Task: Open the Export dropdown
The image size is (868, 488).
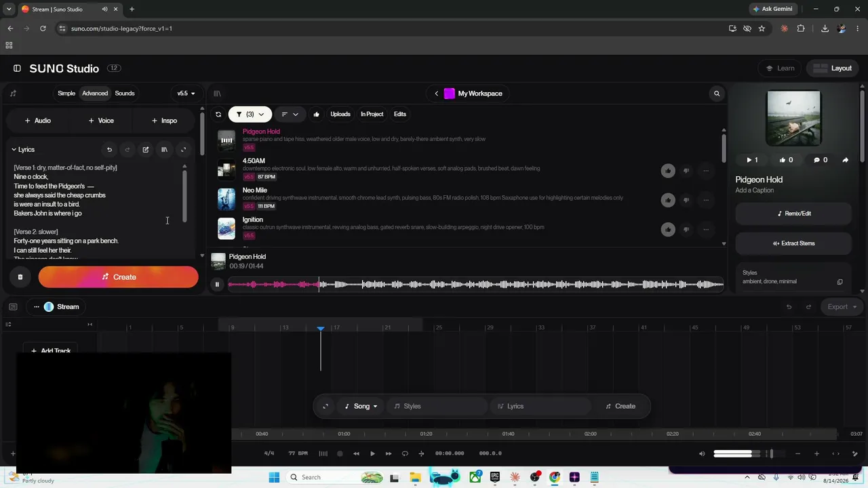Action: (842, 307)
